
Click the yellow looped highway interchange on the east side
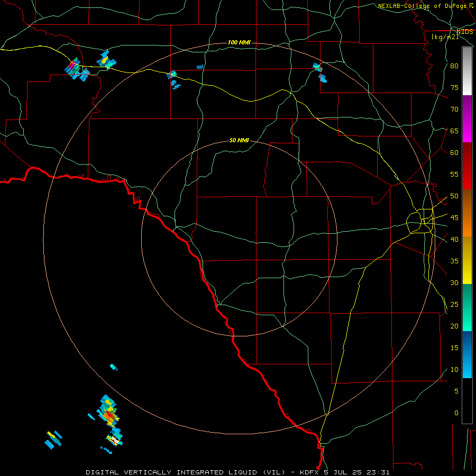420,221
